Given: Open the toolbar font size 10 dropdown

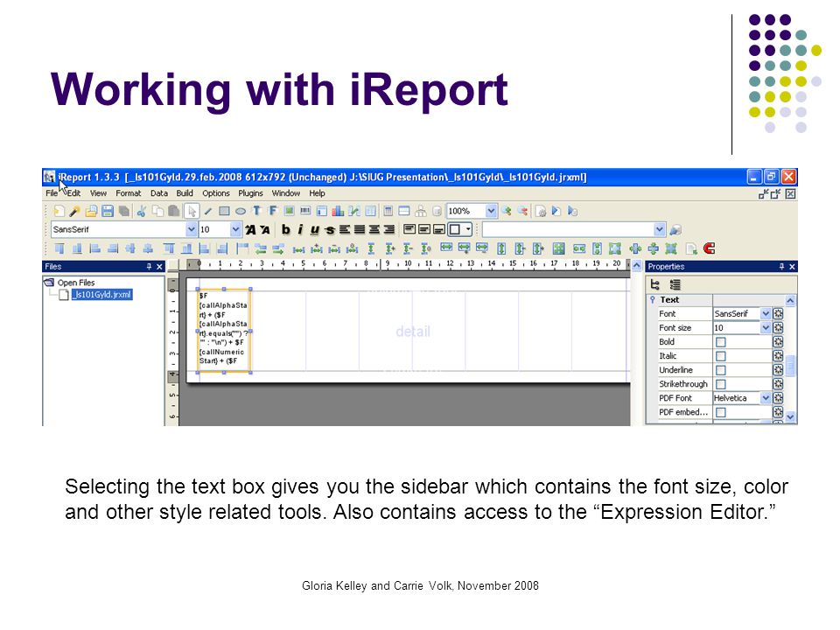Looking at the screenshot, I should tap(235, 230).
